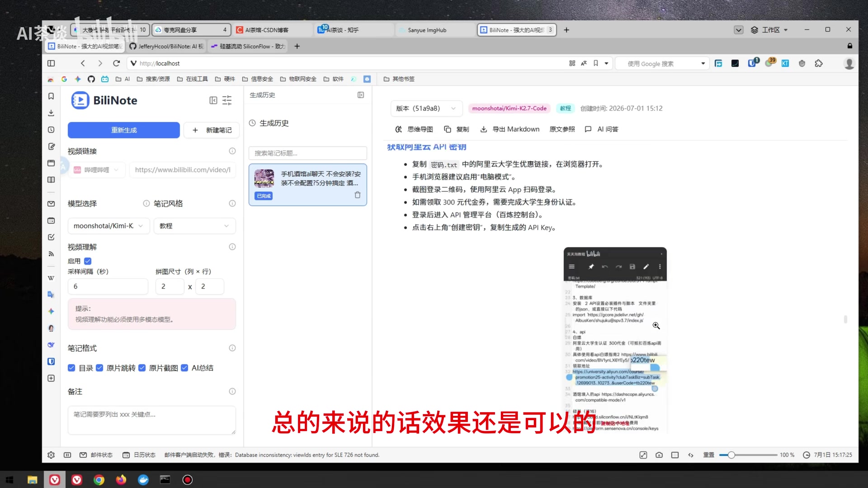This screenshot has height=488, width=868.
Task: Click the info icon beside 备注
Action: [232, 391]
